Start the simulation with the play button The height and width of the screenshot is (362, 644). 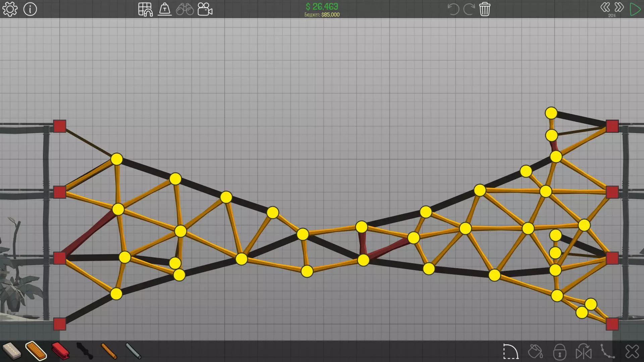pos(635,9)
